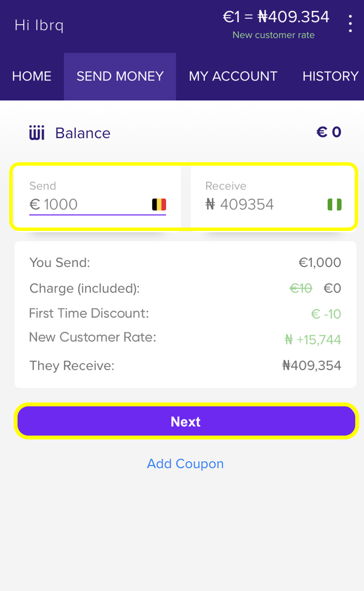Tap the € 0 balance amount
Screen dimensions: 364x591
pos(329,132)
